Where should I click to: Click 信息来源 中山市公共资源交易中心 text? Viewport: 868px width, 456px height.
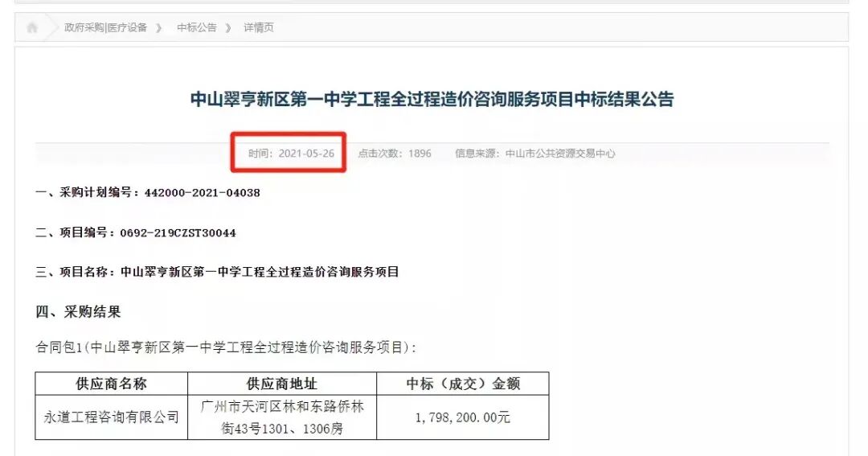pos(534,154)
